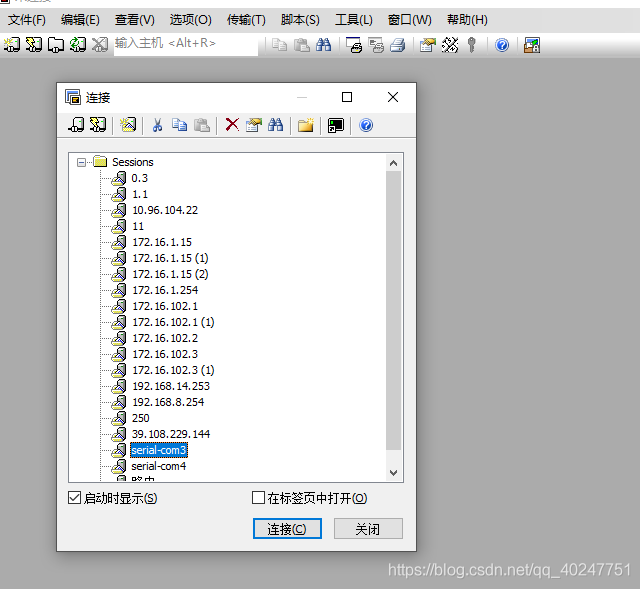Click the Copy icon in the 连接 dialog toolbar
The height and width of the screenshot is (589, 640).
(180, 125)
